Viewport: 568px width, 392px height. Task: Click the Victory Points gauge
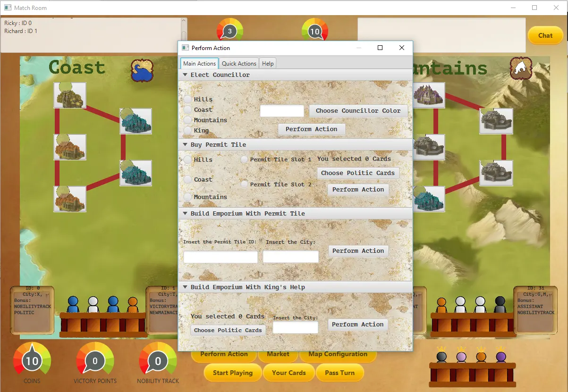(x=95, y=362)
